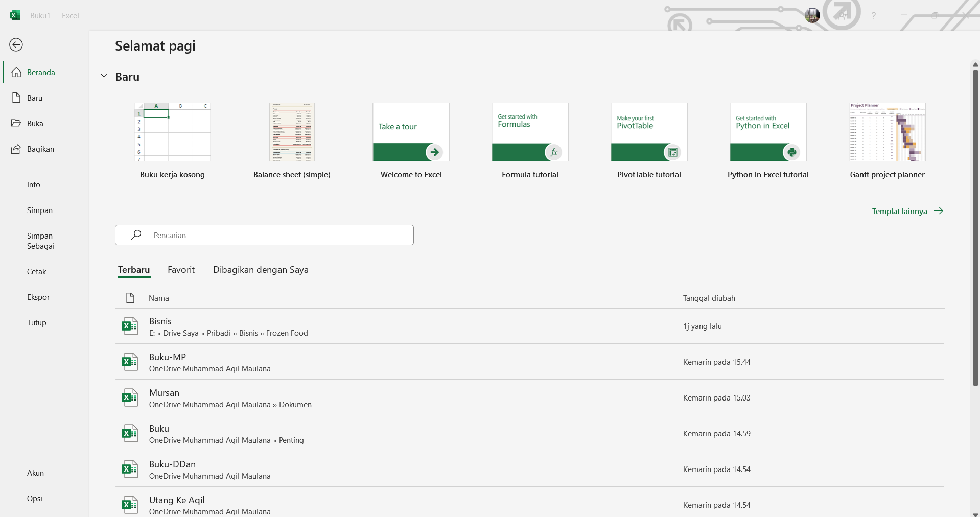Click the Pencarian search field
The height and width of the screenshot is (517, 980).
click(264, 235)
